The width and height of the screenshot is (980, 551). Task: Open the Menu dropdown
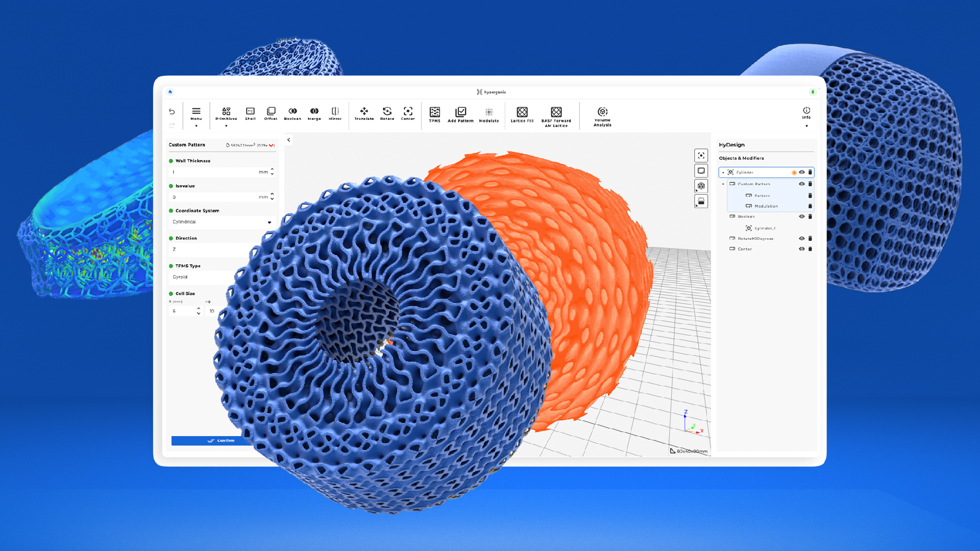pos(196,116)
